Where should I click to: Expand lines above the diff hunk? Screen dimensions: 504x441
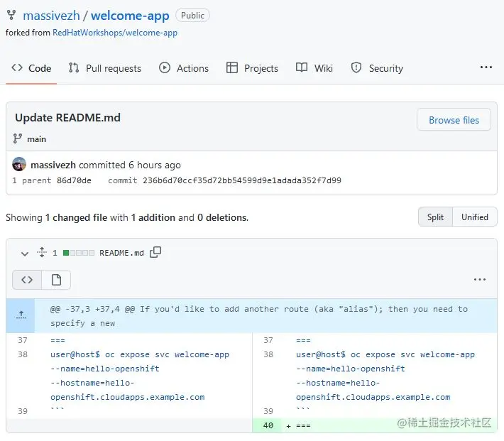click(x=21, y=315)
